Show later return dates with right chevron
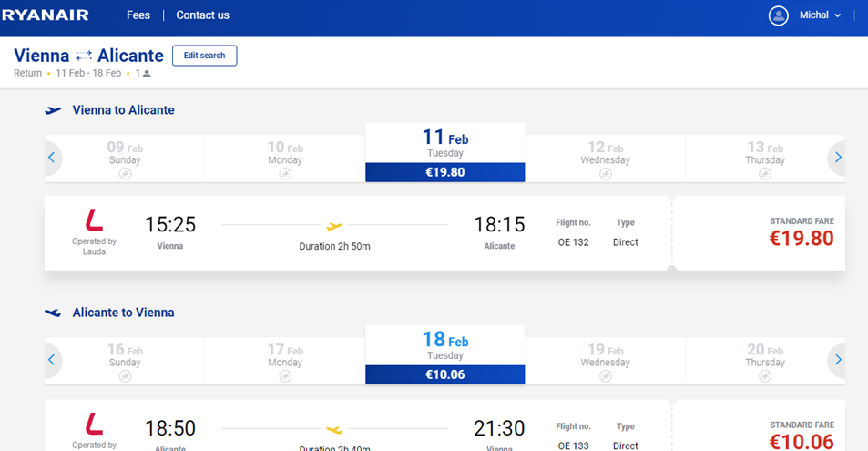 click(x=838, y=360)
